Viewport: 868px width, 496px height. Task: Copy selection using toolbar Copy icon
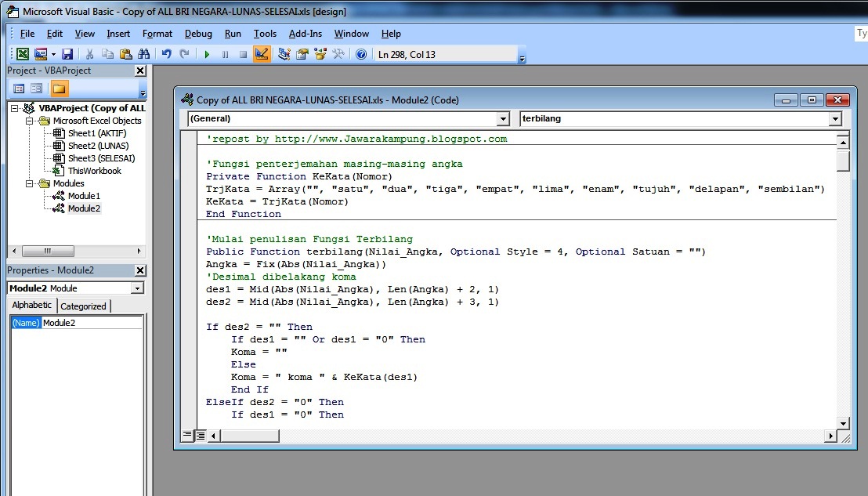[x=107, y=54]
